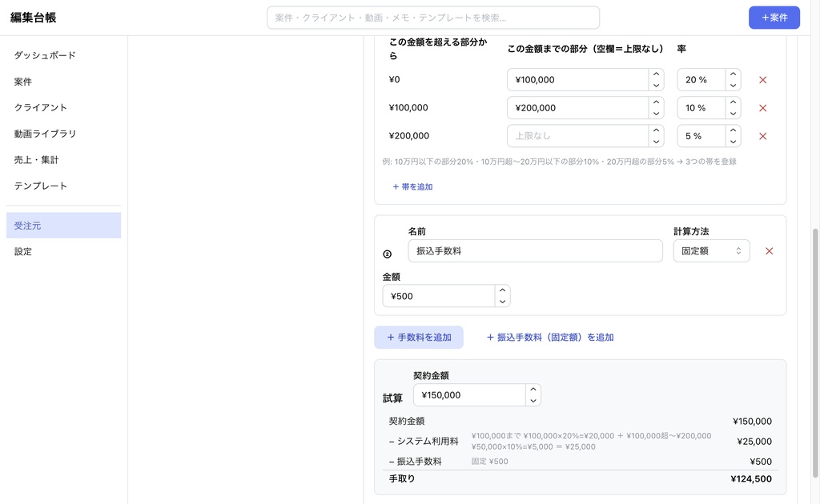Click the ¥100,000 upper limit field
Viewport: 820px width, 504px height.
point(578,80)
